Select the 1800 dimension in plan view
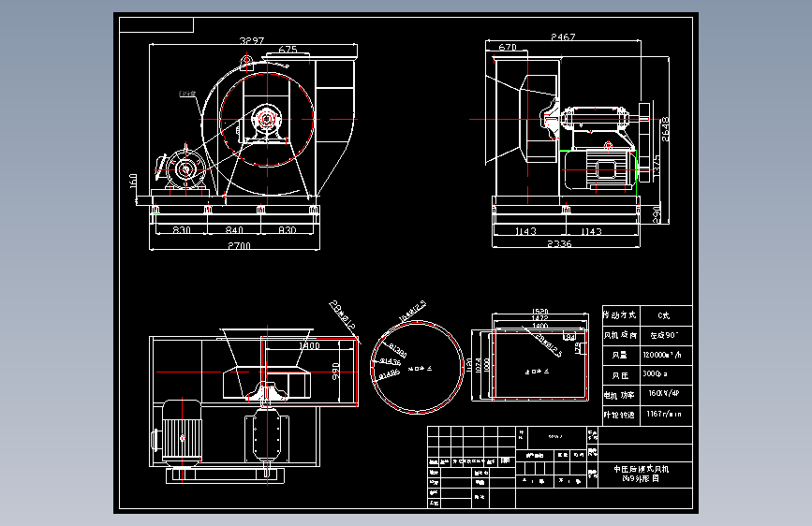812x526 pixels. point(309,346)
